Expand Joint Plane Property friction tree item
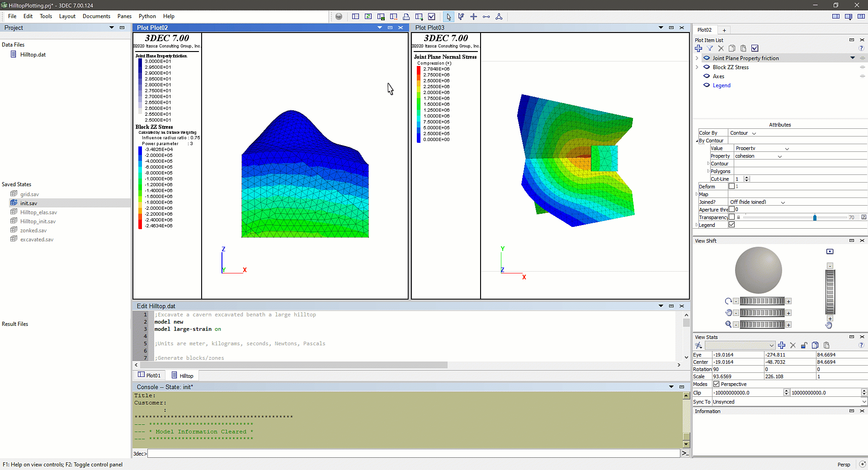 click(x=697, y=58)
